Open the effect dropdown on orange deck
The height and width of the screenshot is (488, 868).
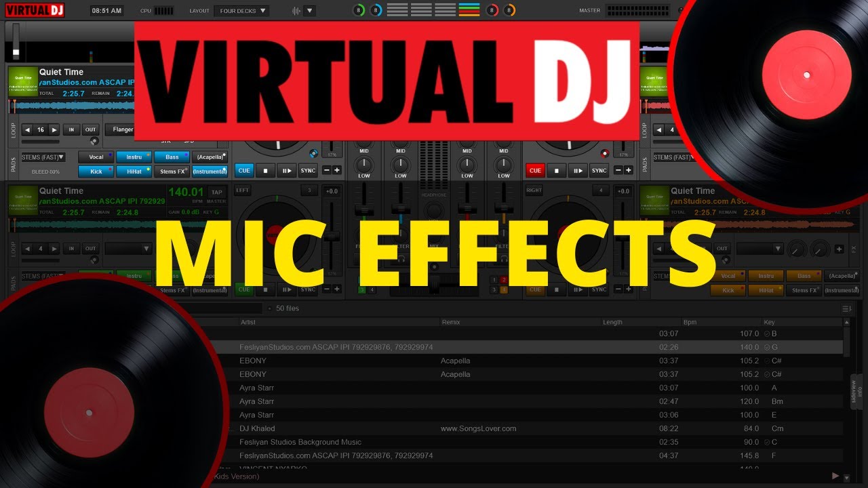760,249
